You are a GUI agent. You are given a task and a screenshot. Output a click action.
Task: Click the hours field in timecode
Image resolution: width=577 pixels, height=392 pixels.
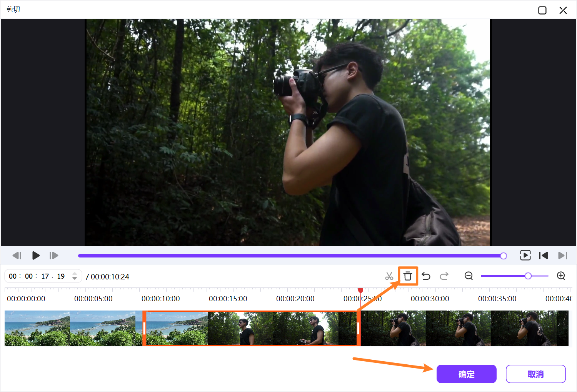(x=13, y=276)
